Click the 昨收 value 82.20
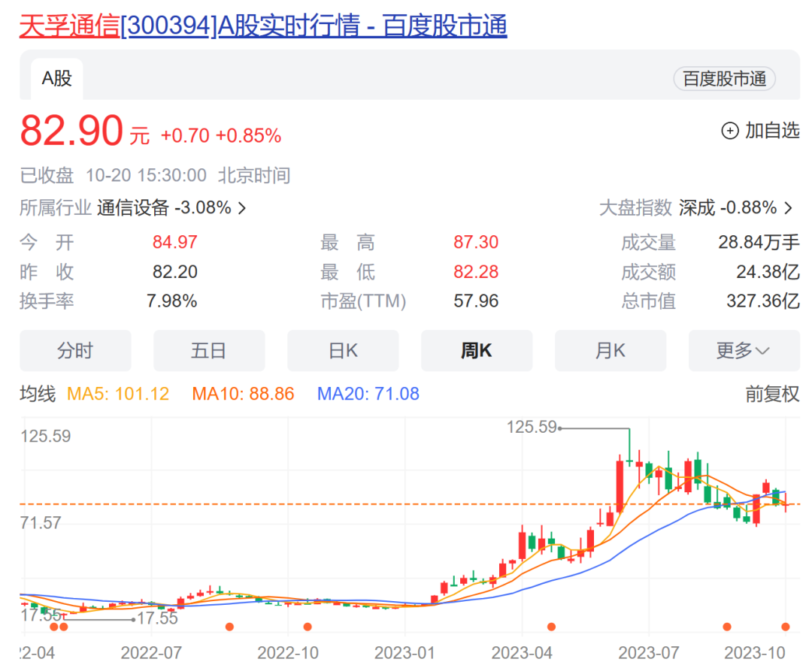The height and width of the screenshot is (668, 812). (x=174, y=272)
